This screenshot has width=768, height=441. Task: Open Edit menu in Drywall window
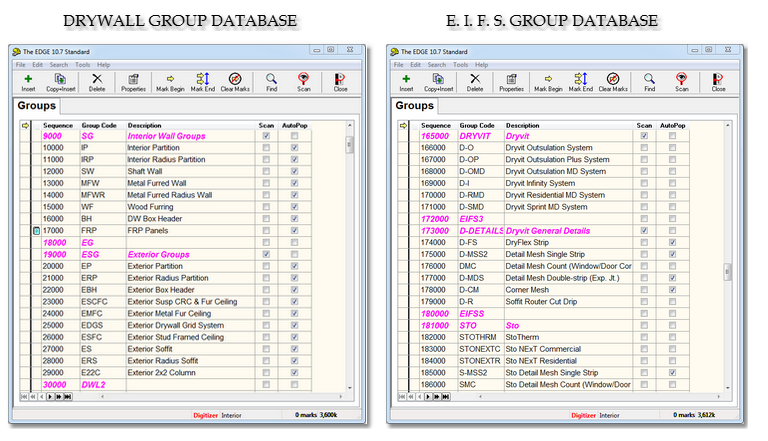38,65
